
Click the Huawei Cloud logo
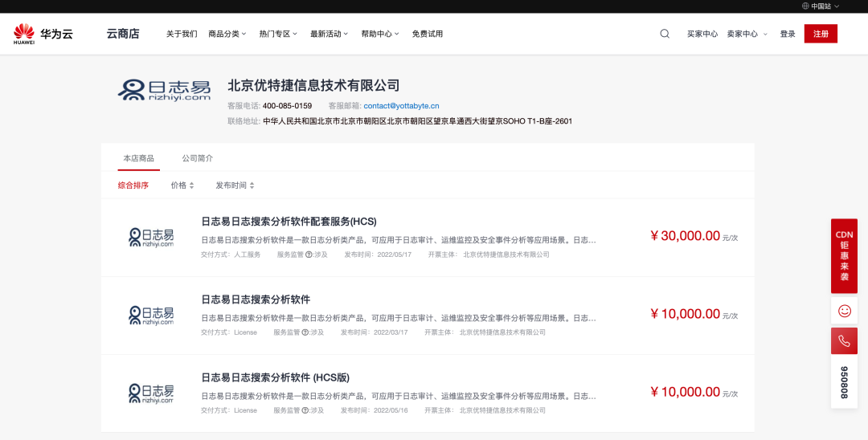coord(43,34)
